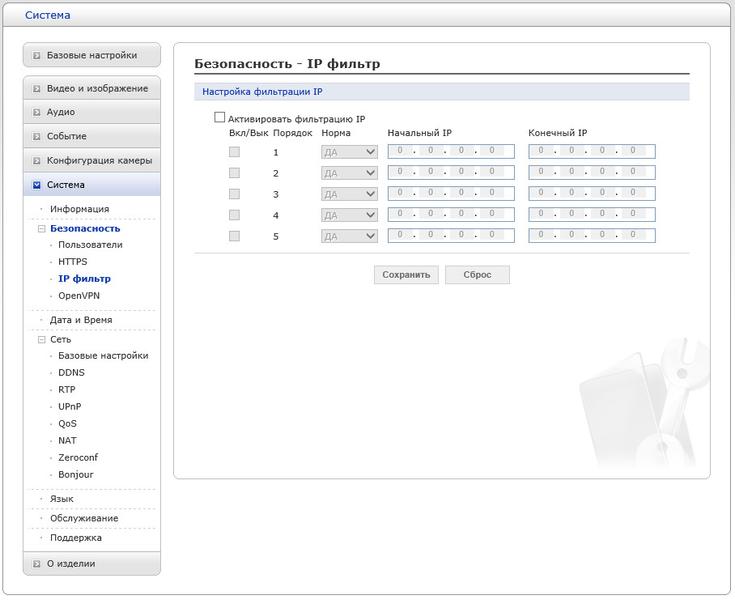
Task: Select IP фильтр in sidebar
Action: point(84,279)
